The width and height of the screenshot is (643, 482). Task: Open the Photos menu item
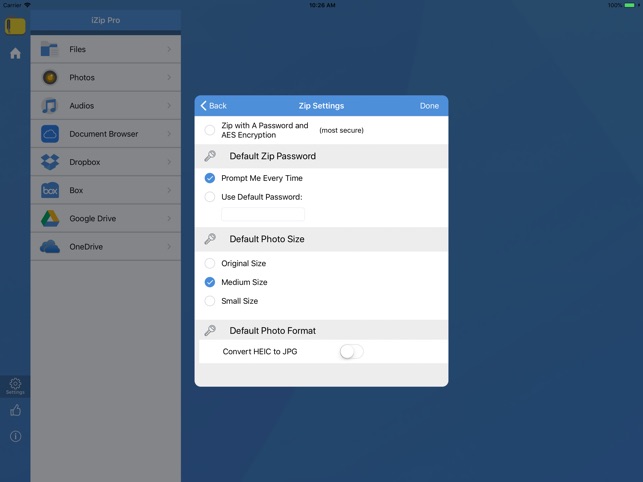tap(106, 77)
